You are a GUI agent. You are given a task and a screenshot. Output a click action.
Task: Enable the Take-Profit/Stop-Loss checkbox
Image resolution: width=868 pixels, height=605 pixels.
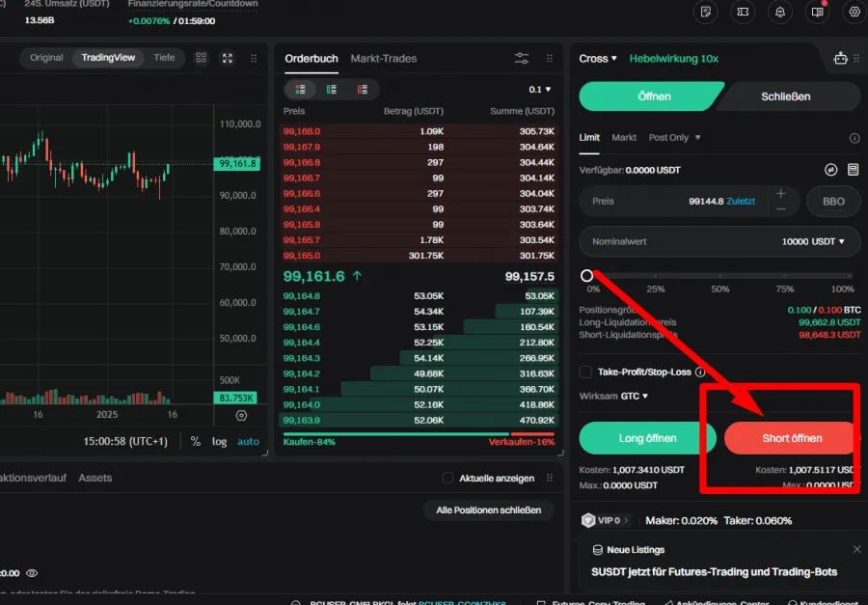coord(586,370)
